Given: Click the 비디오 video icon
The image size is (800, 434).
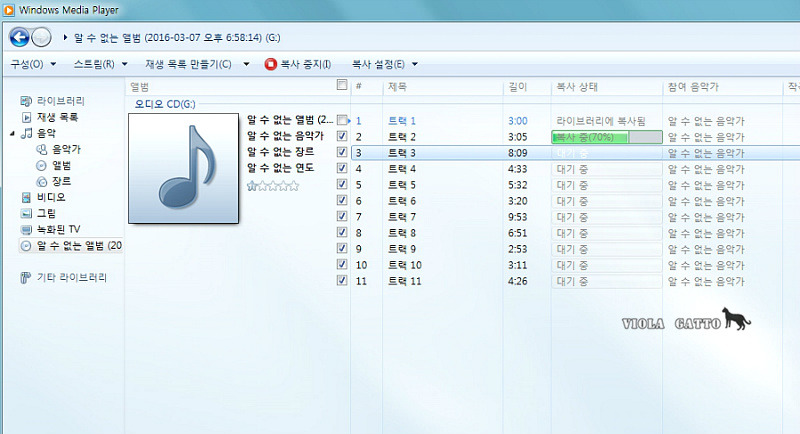Looking at the screenshot, I should point(26,197).
